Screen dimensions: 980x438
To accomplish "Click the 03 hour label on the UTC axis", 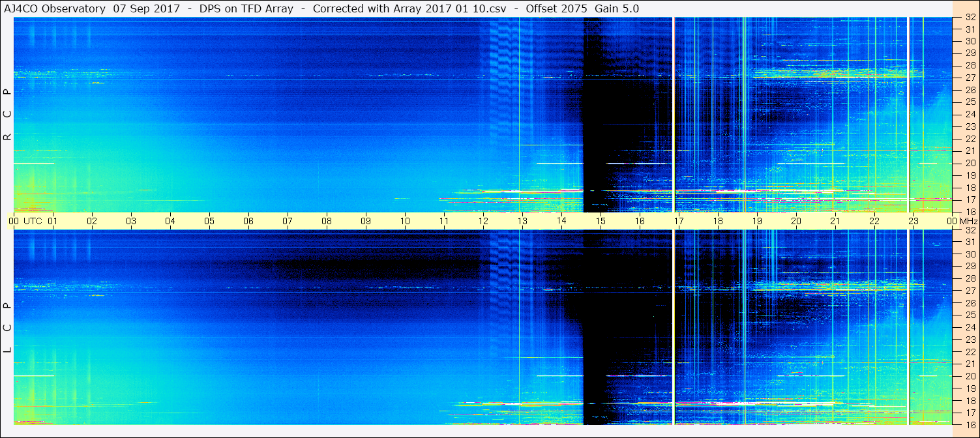I will tap(131, 221).
